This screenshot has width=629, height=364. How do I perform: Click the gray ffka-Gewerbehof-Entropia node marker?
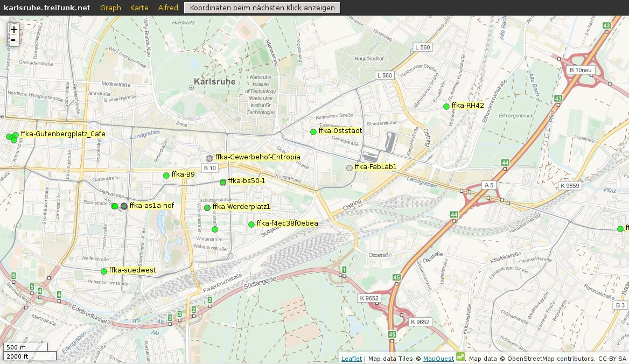[209, 158]
